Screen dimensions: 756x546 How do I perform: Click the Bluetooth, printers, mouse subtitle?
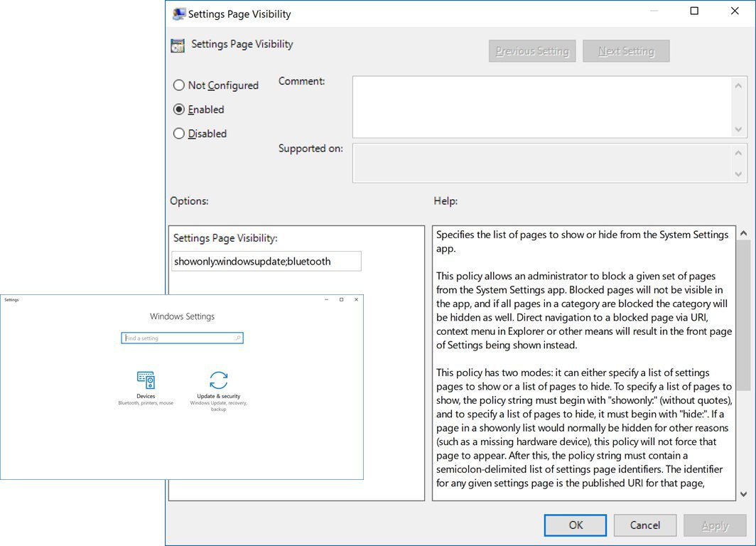click(146, 403)
